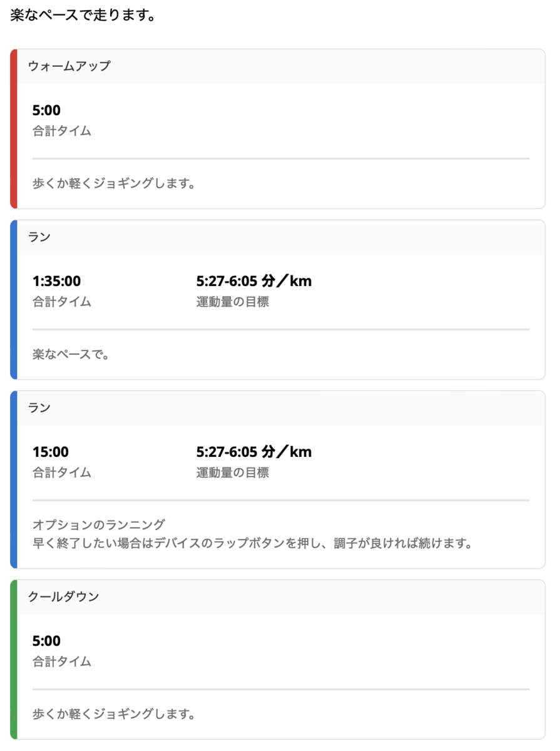
Task: Select pace target in 15:00 run step
Action: click(x=254, y=452)
